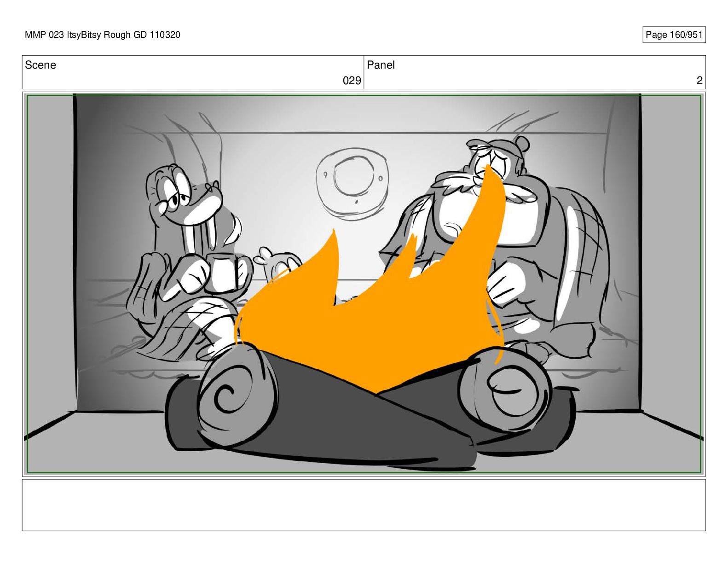This screenshot has height=564, width=728.
Task: Click the 'Scene' header label
Action: coord(40,65)
